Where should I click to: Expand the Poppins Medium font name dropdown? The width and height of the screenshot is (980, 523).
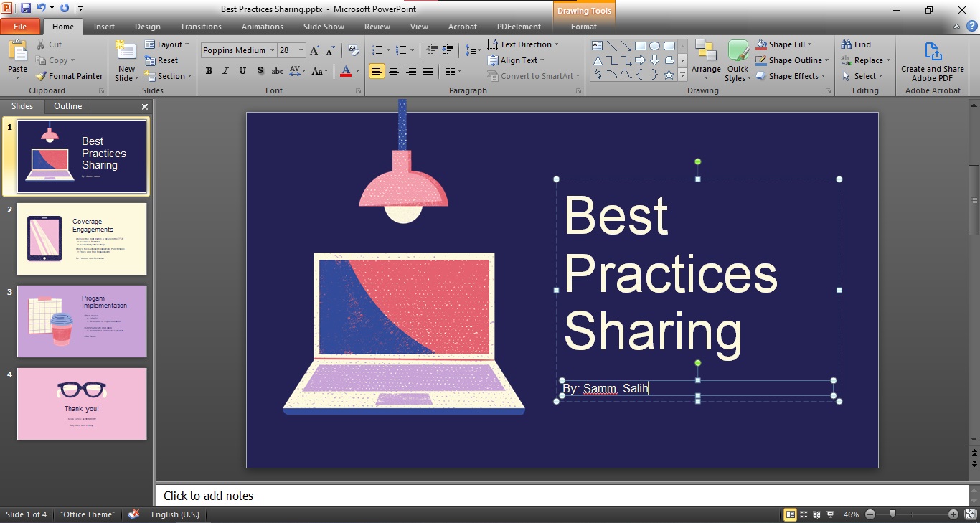point(272,50)
